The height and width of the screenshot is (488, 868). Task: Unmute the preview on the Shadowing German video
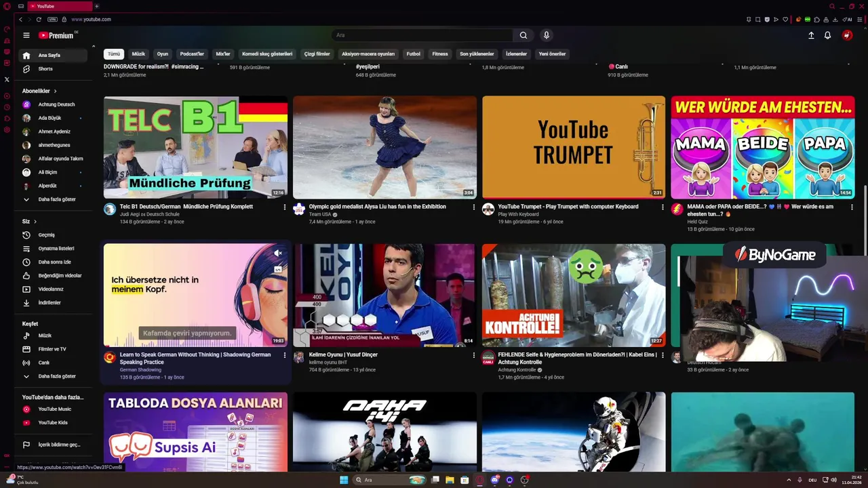click(277, 253)
